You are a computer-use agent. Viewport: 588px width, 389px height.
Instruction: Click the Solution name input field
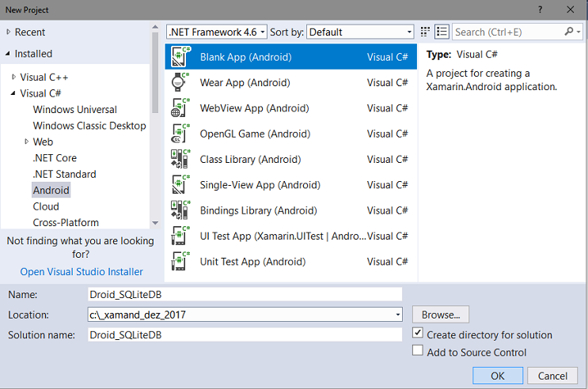(245, 334)
